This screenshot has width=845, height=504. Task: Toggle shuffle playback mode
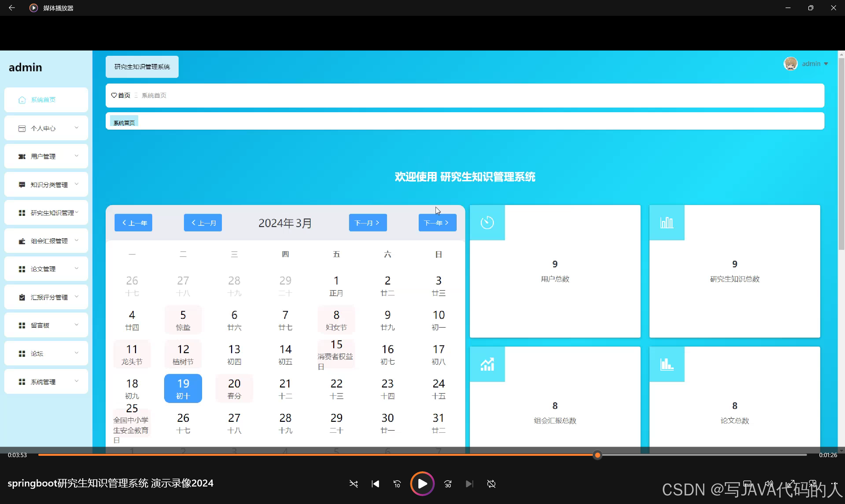pos(354,484)
